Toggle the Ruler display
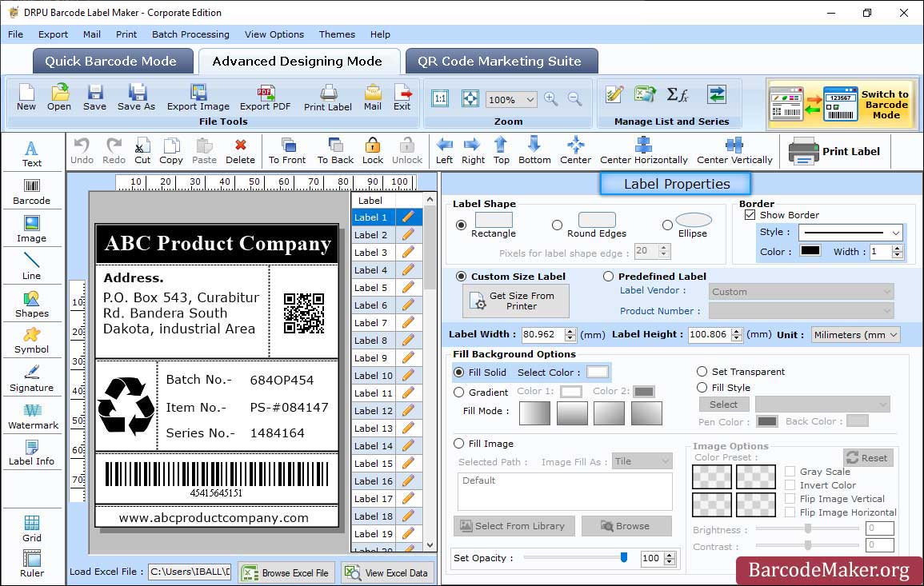 (32, 564)
